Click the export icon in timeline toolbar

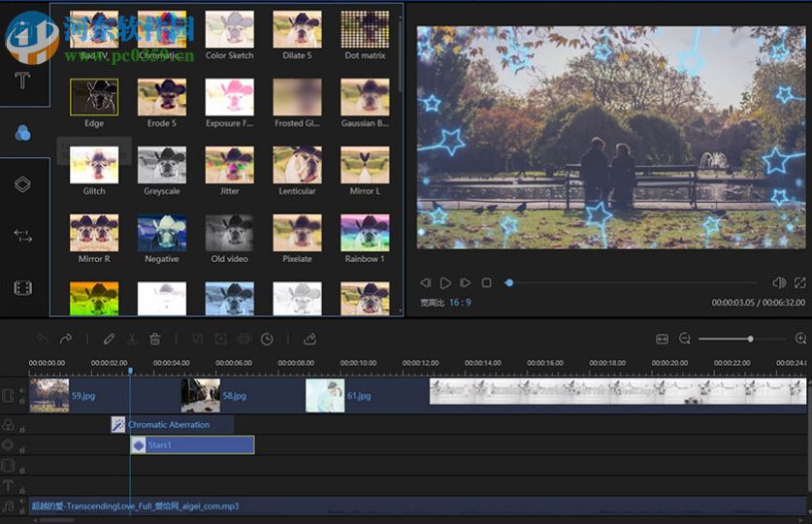point(309,339)
